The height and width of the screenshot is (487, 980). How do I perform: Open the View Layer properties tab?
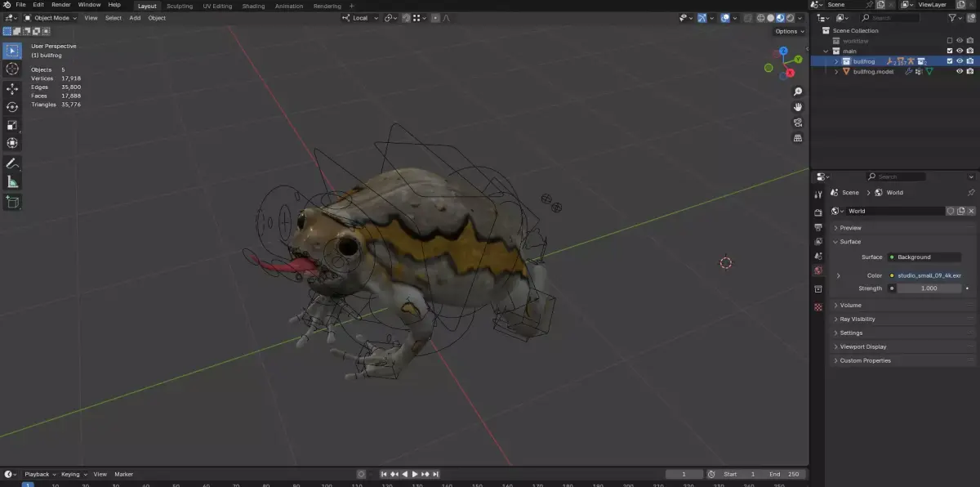coord(818,242)
